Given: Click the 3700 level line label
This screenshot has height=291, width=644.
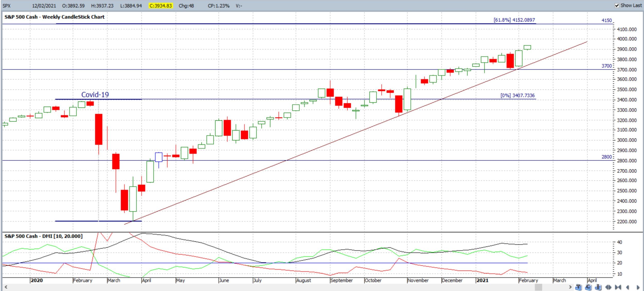Looking at the screenshot, I should [606, 66].
